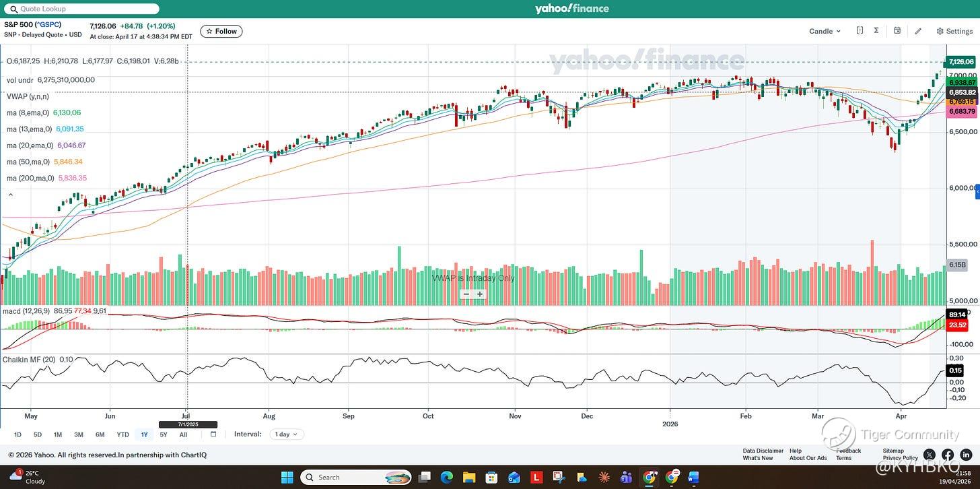
Task: Open the indicators sigma icon
Action: pos(876,31)
